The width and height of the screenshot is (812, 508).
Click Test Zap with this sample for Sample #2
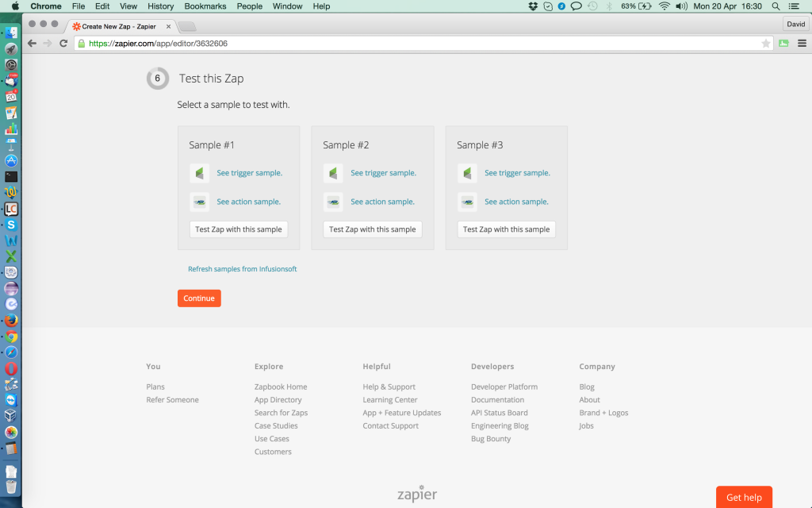[373, 229]
